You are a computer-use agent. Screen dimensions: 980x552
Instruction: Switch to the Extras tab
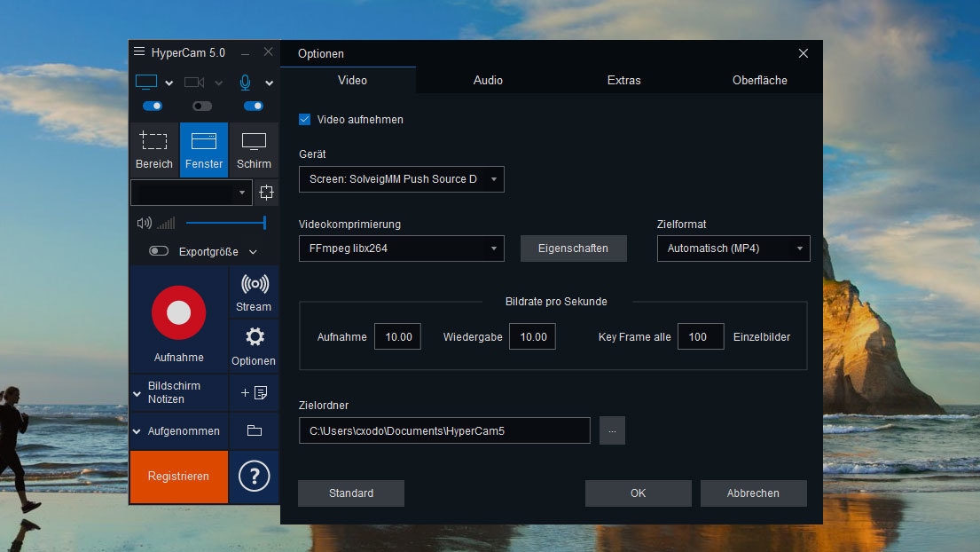click(x=623, y=80)
